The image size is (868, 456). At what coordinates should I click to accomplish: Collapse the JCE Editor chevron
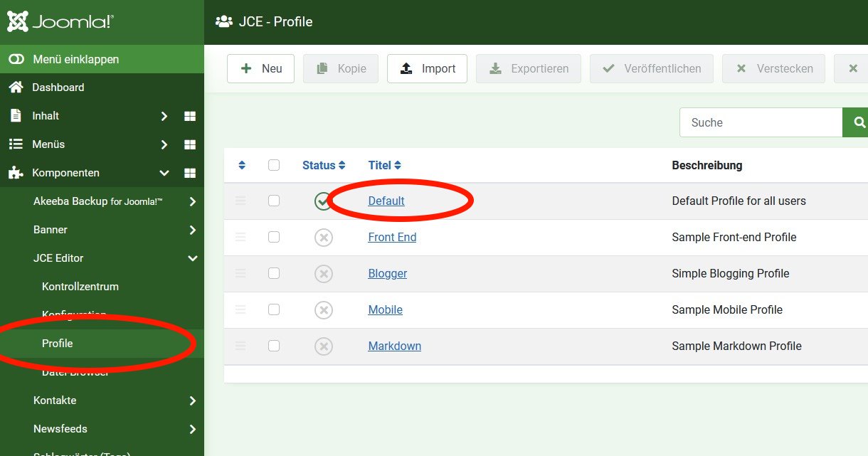[192, 258]
